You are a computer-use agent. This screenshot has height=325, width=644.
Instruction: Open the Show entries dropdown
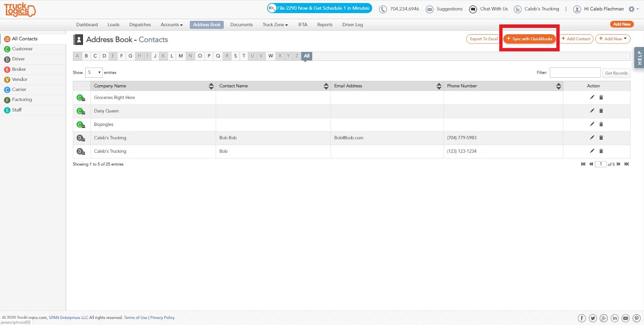[x=94, y=72]
